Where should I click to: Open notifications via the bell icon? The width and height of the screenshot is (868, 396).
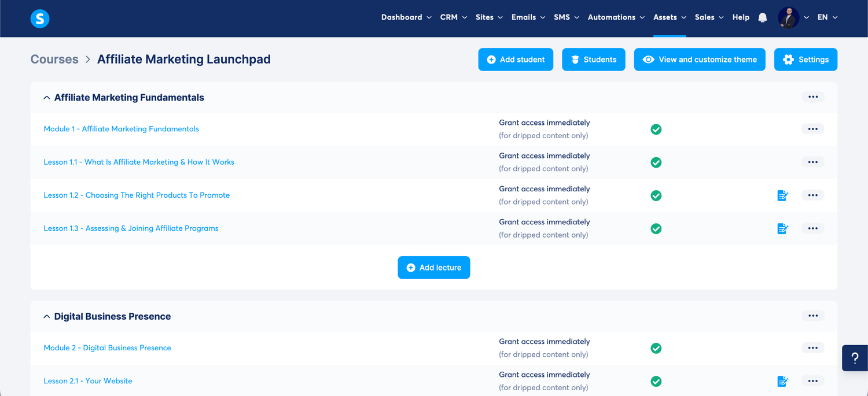[762, 17]
